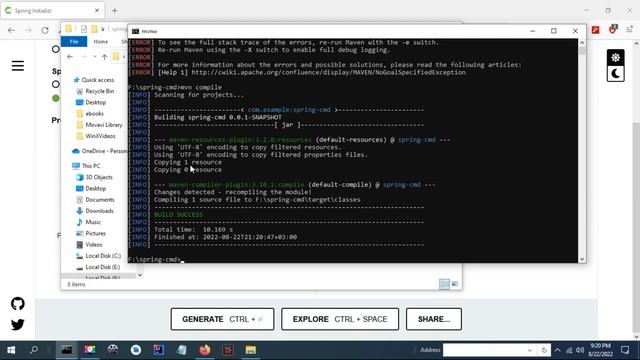Open taskbar Address dropdown arrow
The height and width of the screenshot is (360, 640).
coord(530,350)
